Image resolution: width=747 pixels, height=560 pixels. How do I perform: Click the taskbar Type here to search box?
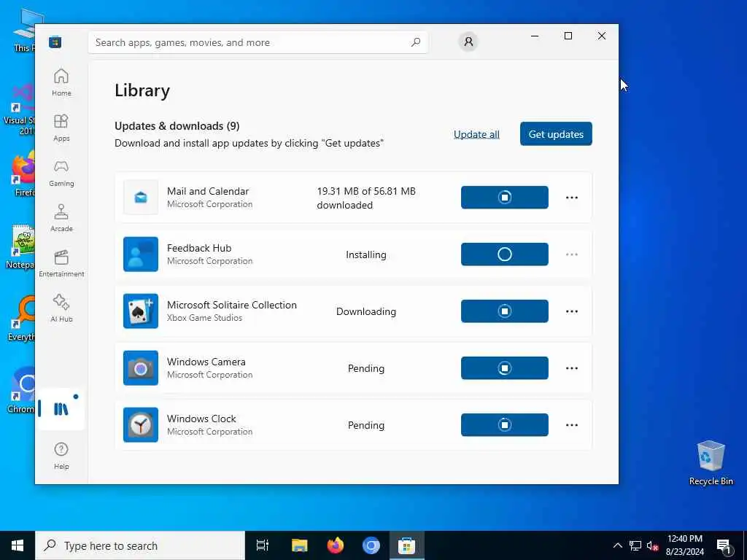[x=140, y=545]
